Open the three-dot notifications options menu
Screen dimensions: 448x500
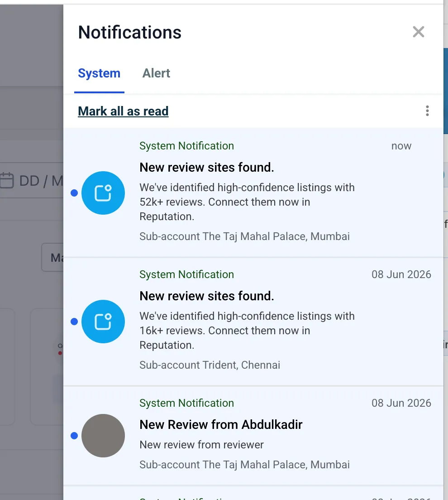tap(427, 111)
